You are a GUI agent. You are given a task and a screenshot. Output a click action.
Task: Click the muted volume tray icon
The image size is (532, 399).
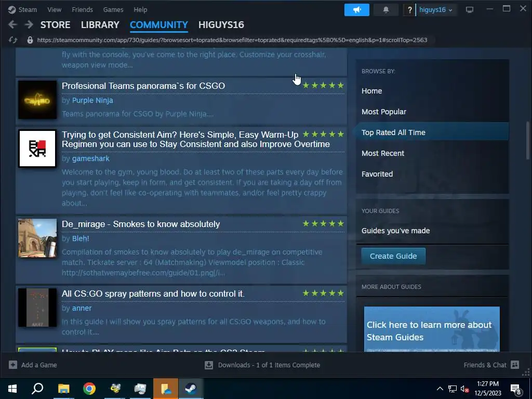point(464,389)
